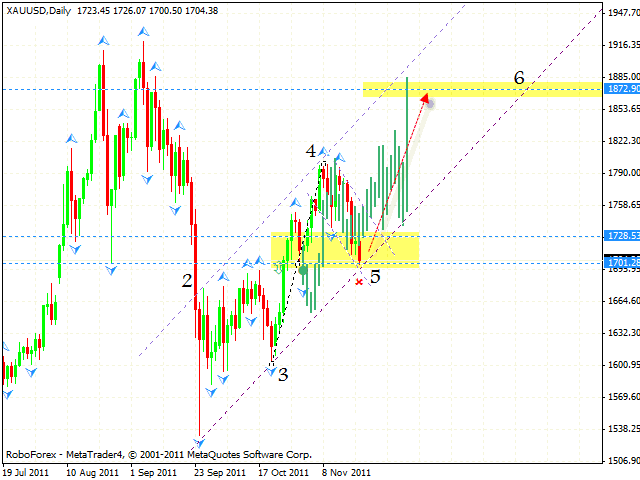Select the wave label 3
The image size is (640, 480).
point(283,374)
